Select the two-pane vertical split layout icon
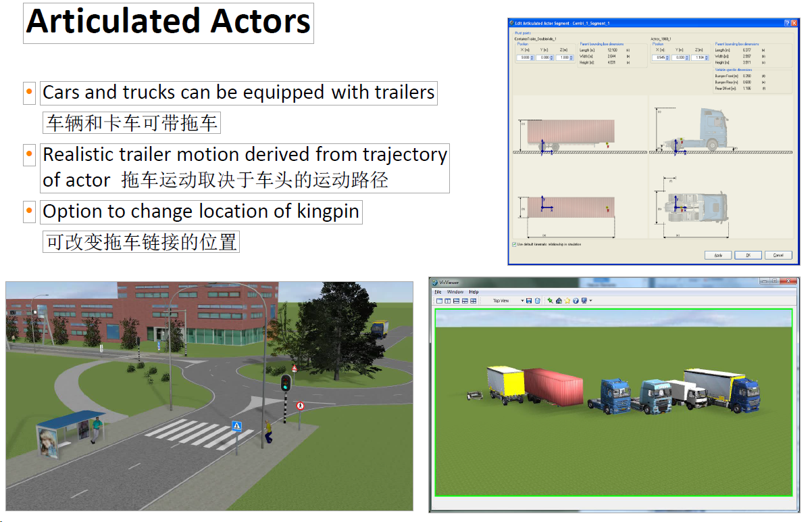 [x=447, y=300]
